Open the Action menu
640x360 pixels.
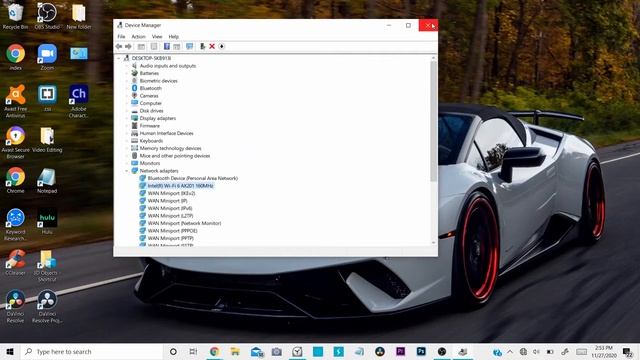138,37
